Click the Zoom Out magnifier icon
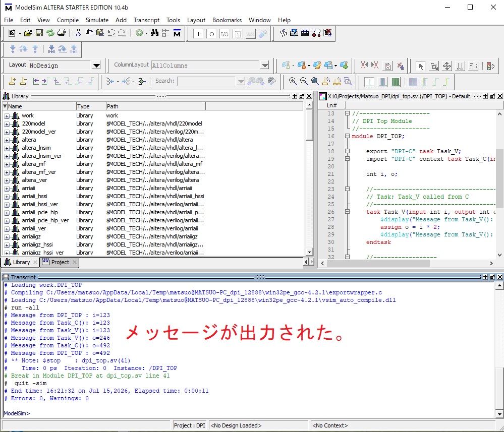The width and height of the screenshot is (504, 432). click(x=304, y=81)
